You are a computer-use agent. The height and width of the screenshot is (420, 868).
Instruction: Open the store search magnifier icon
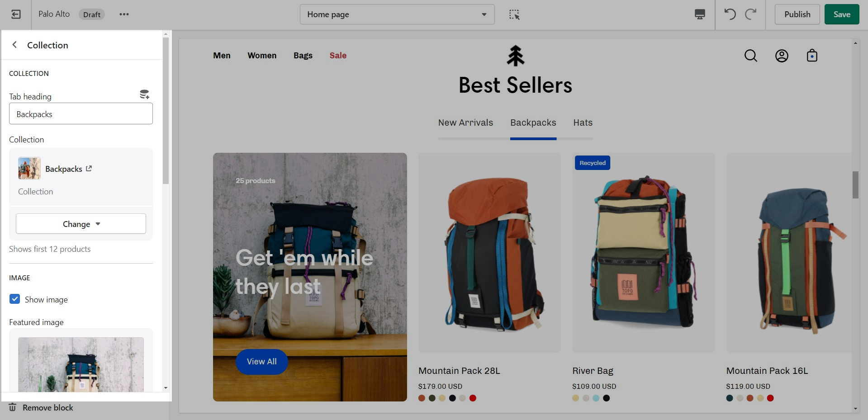[x=751, y=56]
